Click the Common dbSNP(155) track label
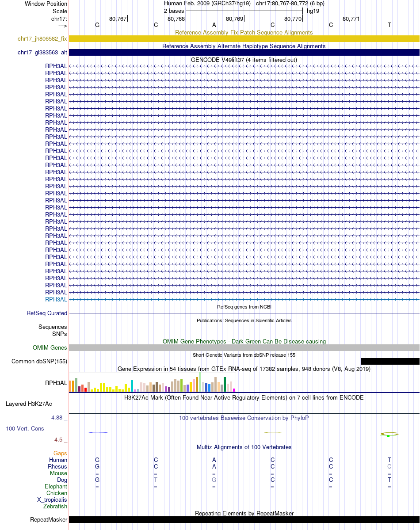This screenshot has height=530, width=420. click(x=39, y=361)
